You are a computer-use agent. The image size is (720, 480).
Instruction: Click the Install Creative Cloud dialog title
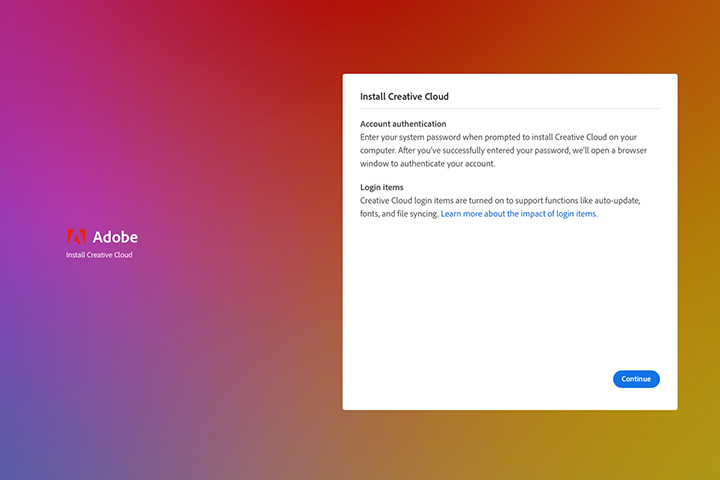[404, 97]
